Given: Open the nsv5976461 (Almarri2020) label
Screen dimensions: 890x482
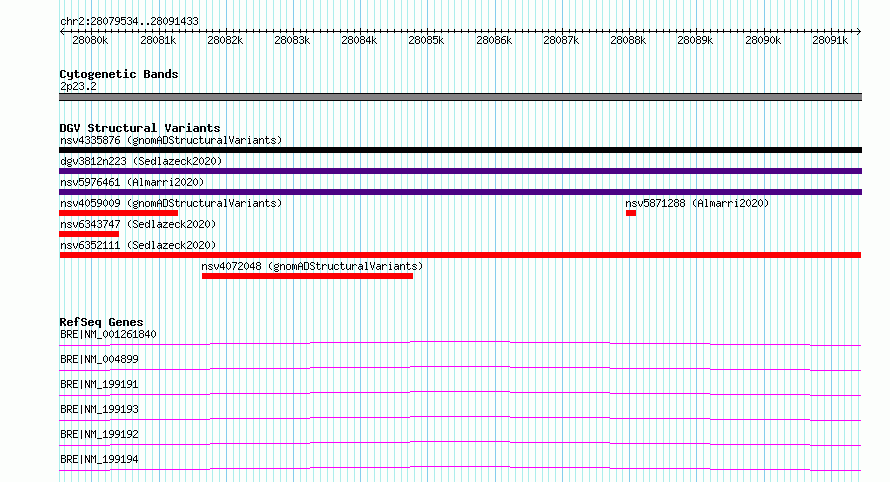Looking at the screenshot, I should [x=132, y=182].
